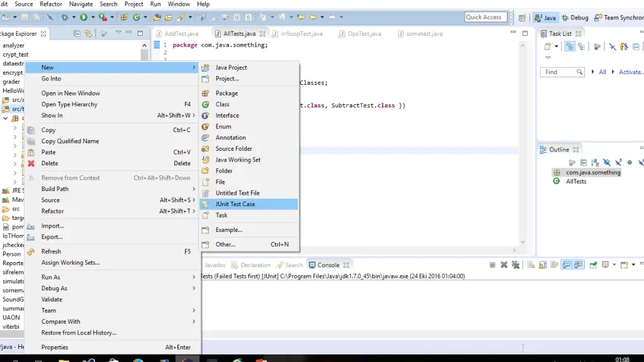Screen dimensions: 644x362
Task: Close the AllTests.java editor tab
Action: click(x=262, y=34)
